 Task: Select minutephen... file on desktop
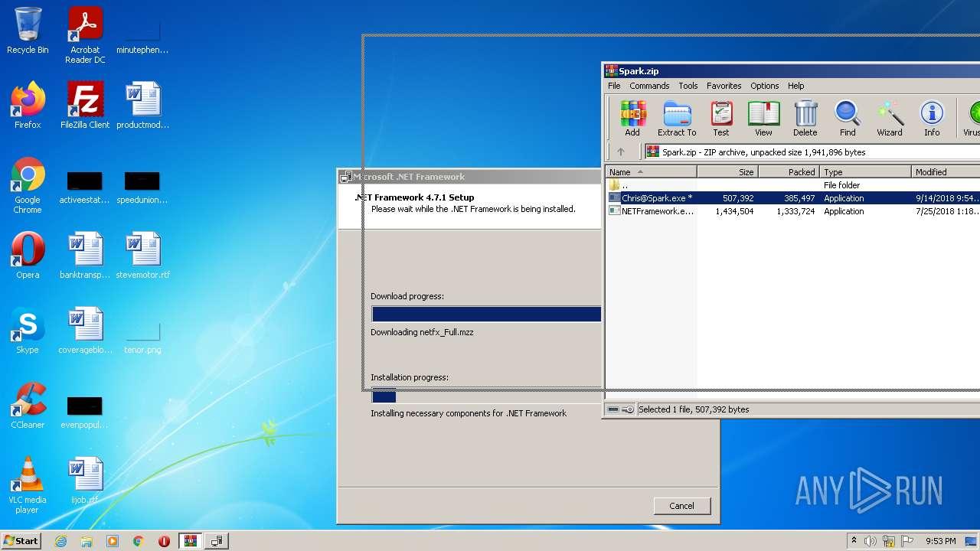[142, 37]
